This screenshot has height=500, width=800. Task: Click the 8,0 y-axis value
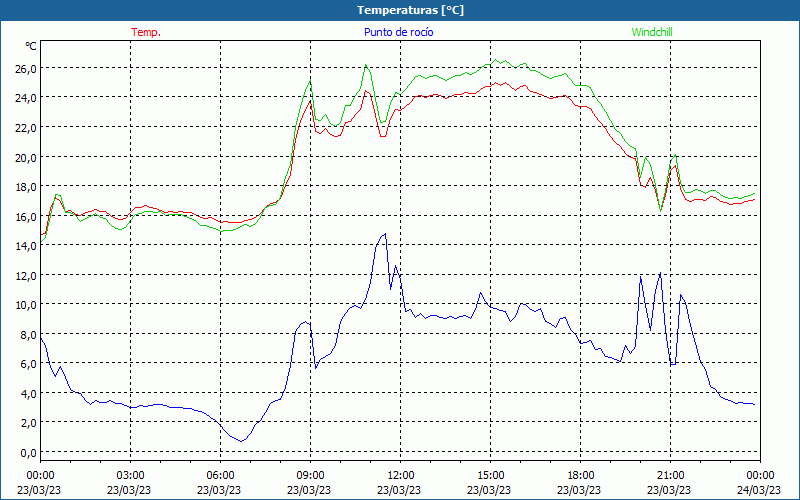point(28,334)
